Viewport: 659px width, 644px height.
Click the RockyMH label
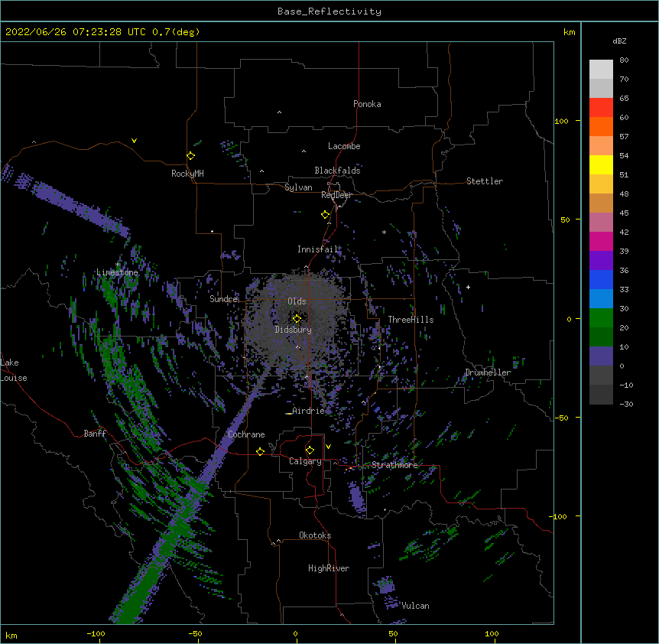(187, 174)
